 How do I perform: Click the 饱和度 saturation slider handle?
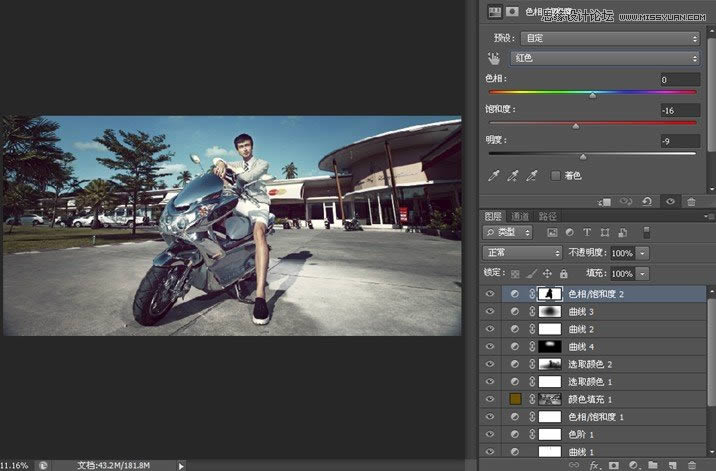click(576, 126)
